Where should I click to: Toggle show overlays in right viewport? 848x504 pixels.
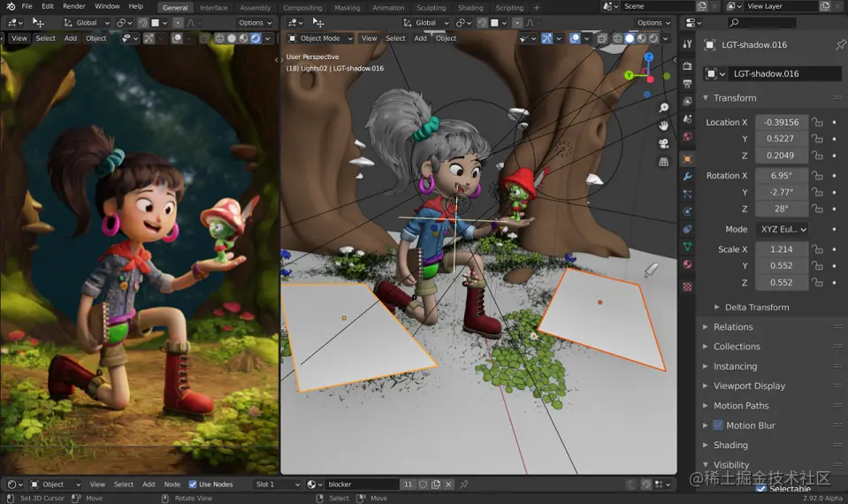point(575,38)
